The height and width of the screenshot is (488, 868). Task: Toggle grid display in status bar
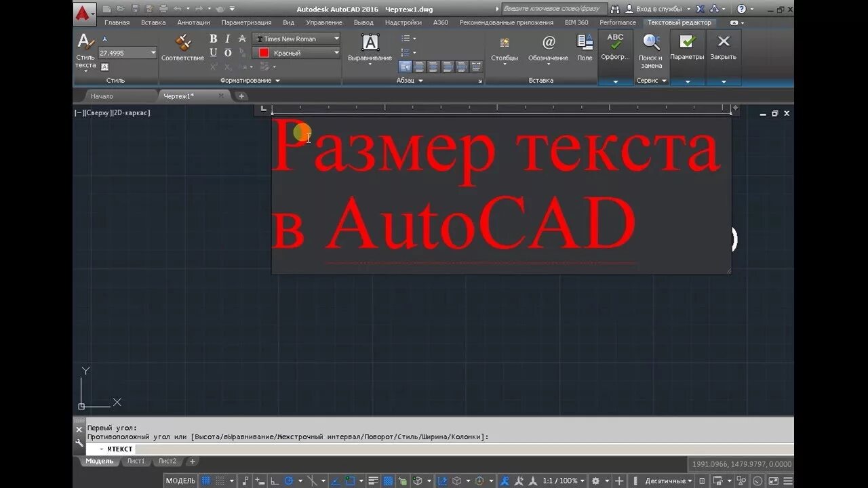[x=207, y=481]
